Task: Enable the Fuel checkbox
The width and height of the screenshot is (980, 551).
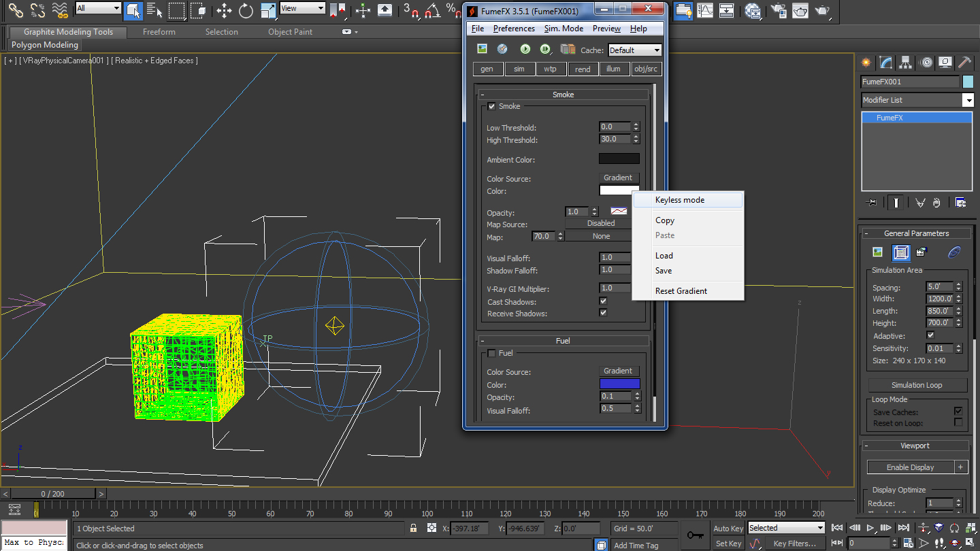Action: coord(491,354)
